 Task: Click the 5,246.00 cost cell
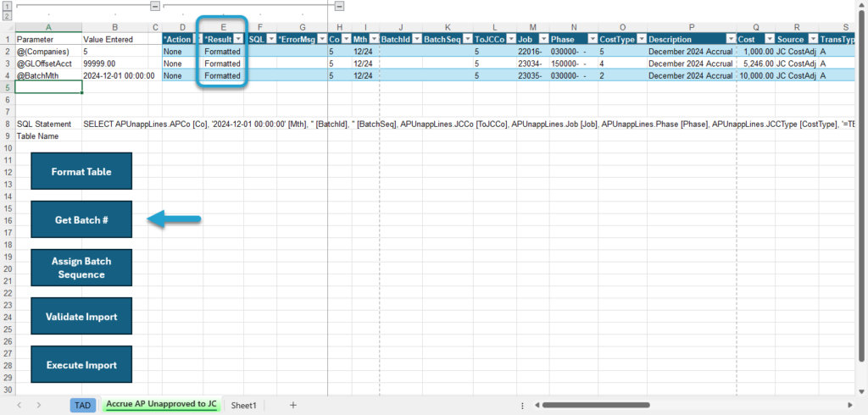[755, 64]
